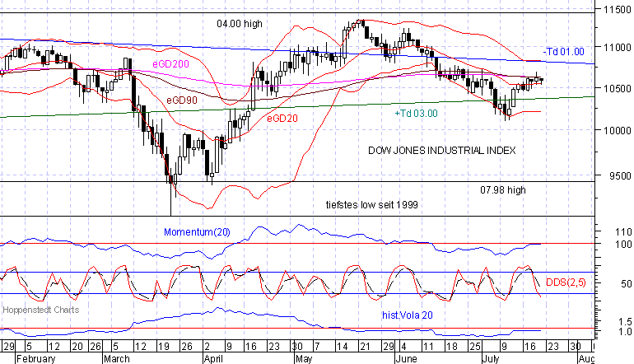Click the '04.00 high' label
634x364 pixels.
click(240, 24)
